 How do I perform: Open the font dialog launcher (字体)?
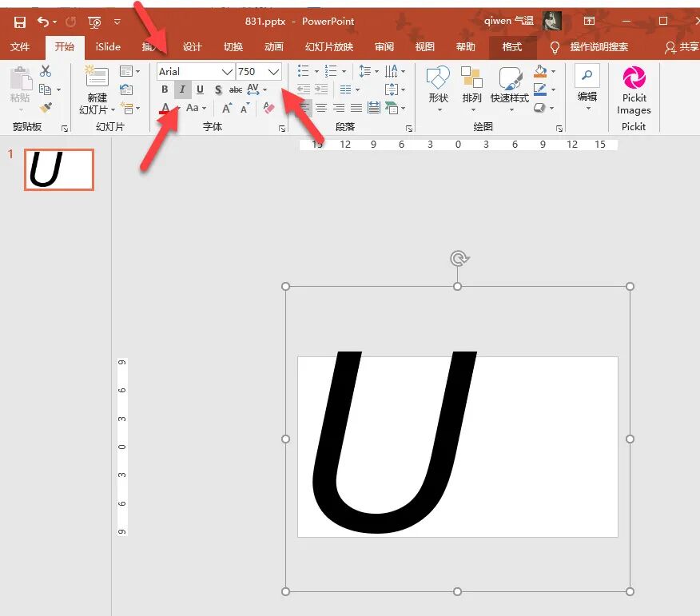(282, 129)
